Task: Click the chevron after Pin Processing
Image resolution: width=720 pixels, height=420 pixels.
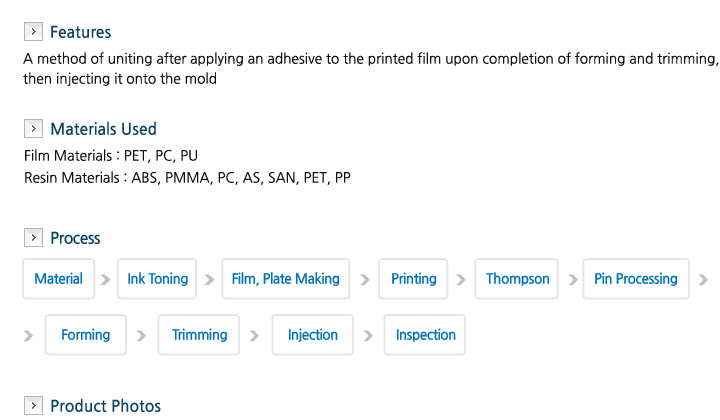Action: (703, 280)
